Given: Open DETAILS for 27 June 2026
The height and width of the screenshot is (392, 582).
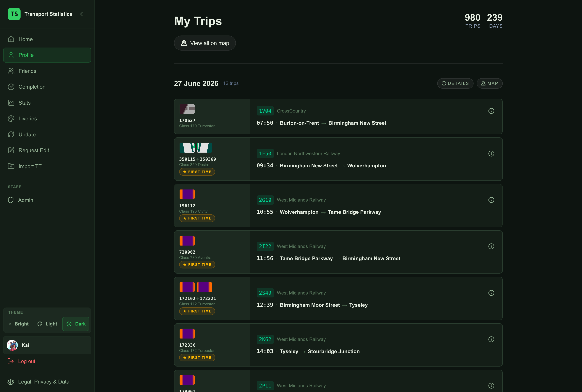Looking at the screenshot, I should 455,83.
